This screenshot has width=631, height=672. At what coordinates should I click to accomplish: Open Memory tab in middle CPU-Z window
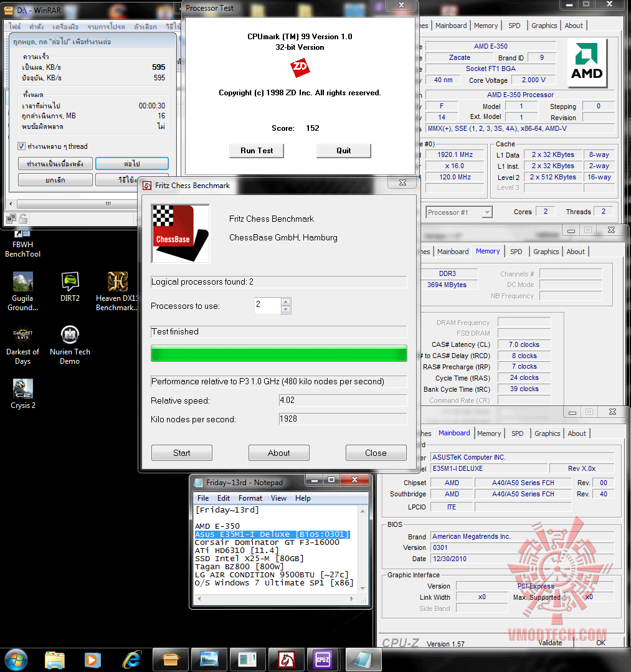pos(488,251)
